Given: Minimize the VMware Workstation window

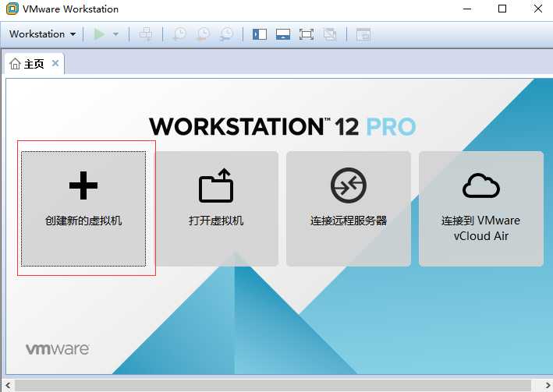Looking at the screenshot, I should (467, 9).
